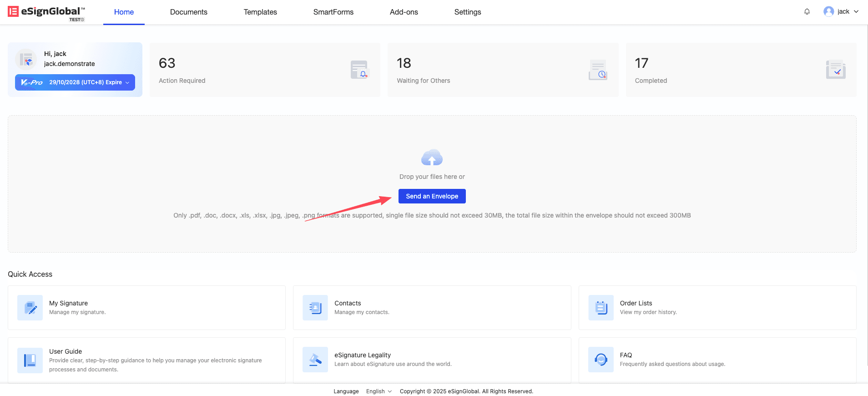Click the Send an Envelope button
The height and width of the screenshot is (396, 868).
(432, 196)
